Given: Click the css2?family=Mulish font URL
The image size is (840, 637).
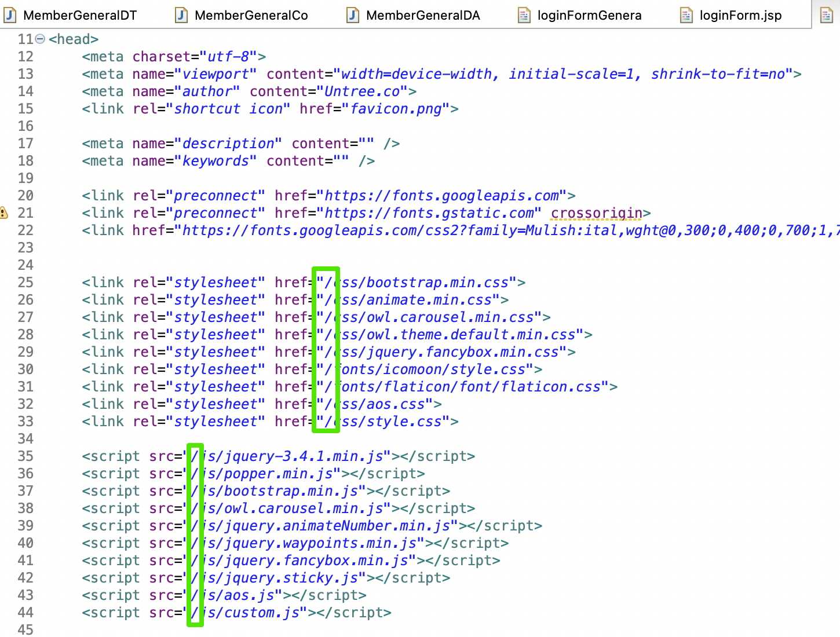Looking at the screenshot, I should click(x=508, y=230).
